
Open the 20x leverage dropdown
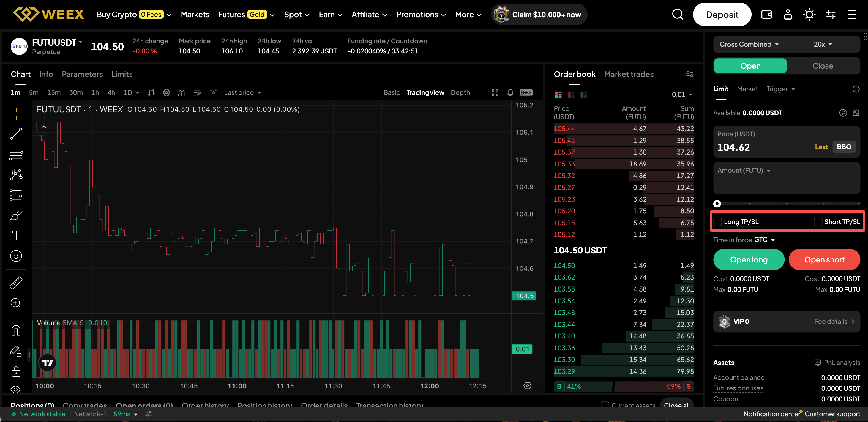(x=823, y=44)
